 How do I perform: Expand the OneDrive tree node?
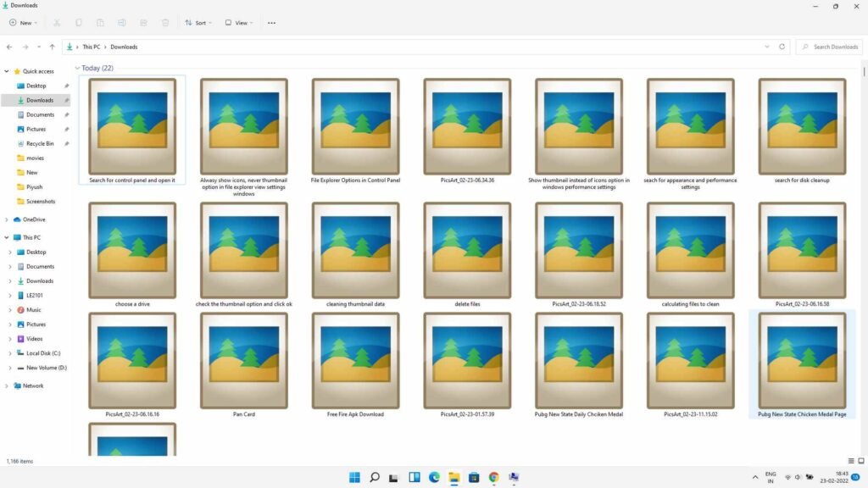[8, 219]
